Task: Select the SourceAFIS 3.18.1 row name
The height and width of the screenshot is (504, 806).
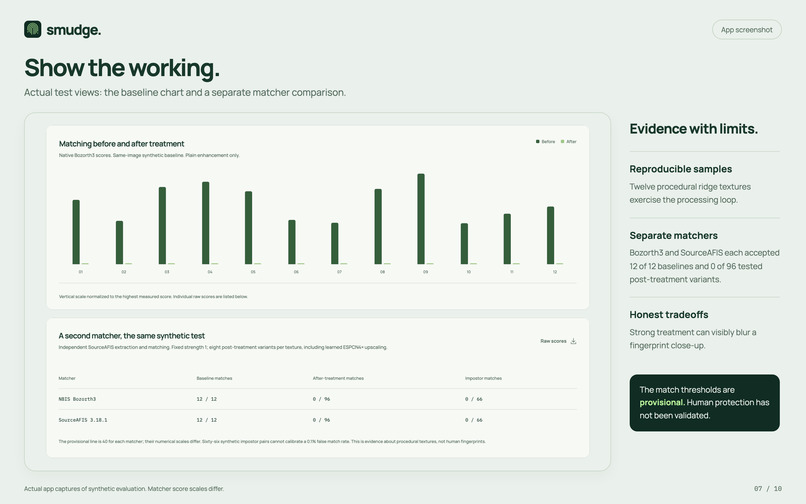Action: [x=83, y=420]
